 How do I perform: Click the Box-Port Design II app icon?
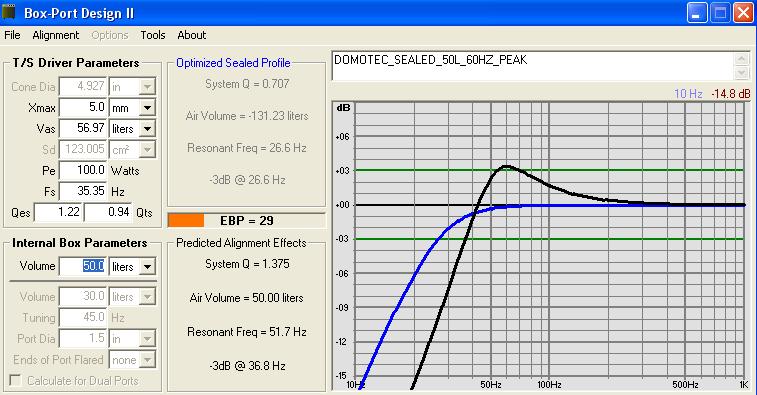click(9, 13)
